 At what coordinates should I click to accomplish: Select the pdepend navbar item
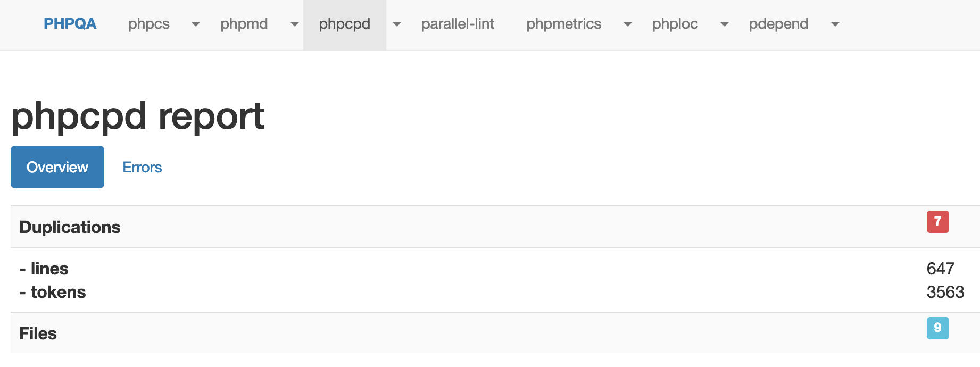[778, 24]
